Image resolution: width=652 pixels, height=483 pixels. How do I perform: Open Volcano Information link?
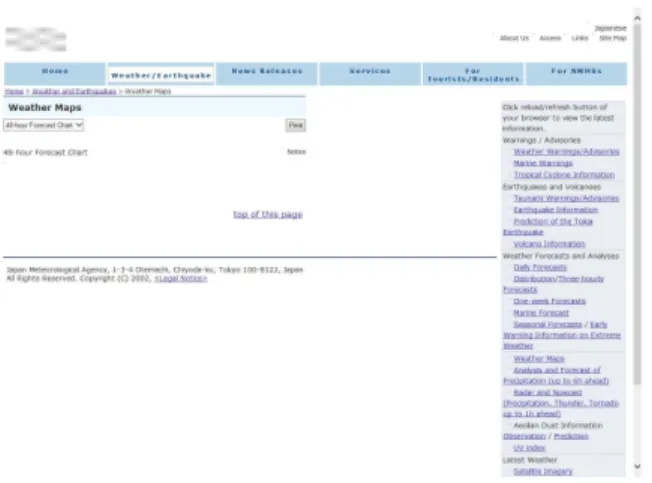(549, 244)
